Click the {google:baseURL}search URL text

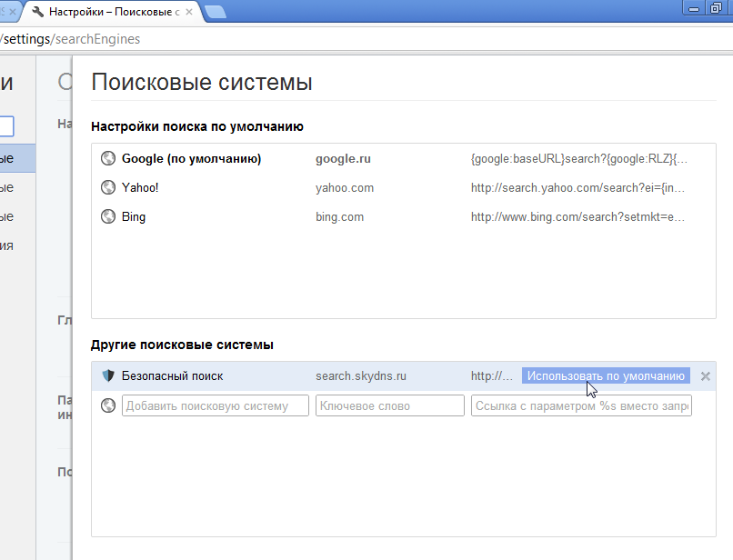click(x=578, y=158)
